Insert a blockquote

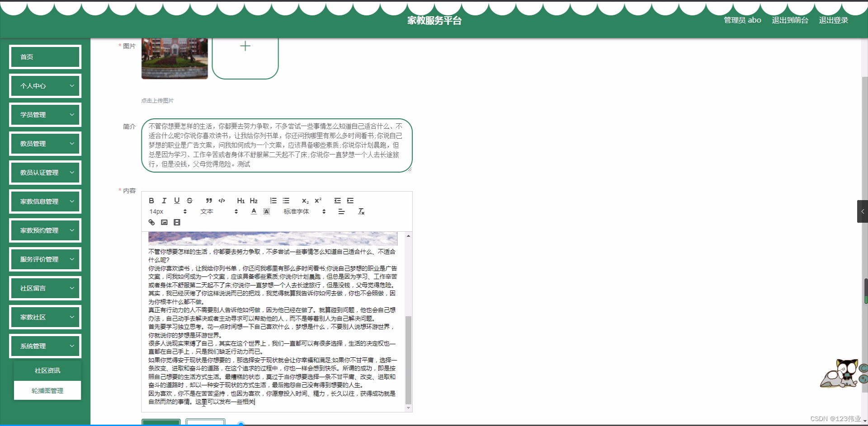(x=208, y=201)
